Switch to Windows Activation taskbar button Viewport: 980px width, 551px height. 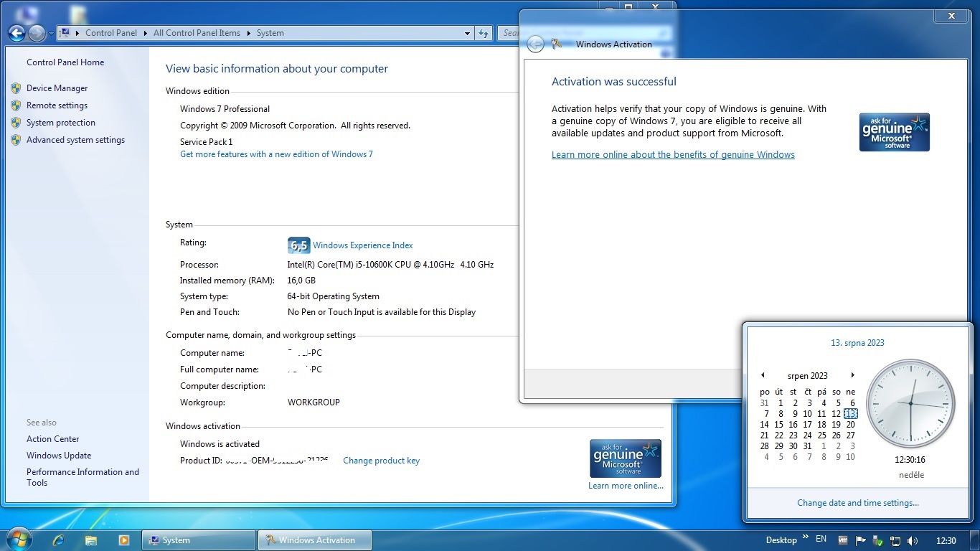click(x=316, y=540)
